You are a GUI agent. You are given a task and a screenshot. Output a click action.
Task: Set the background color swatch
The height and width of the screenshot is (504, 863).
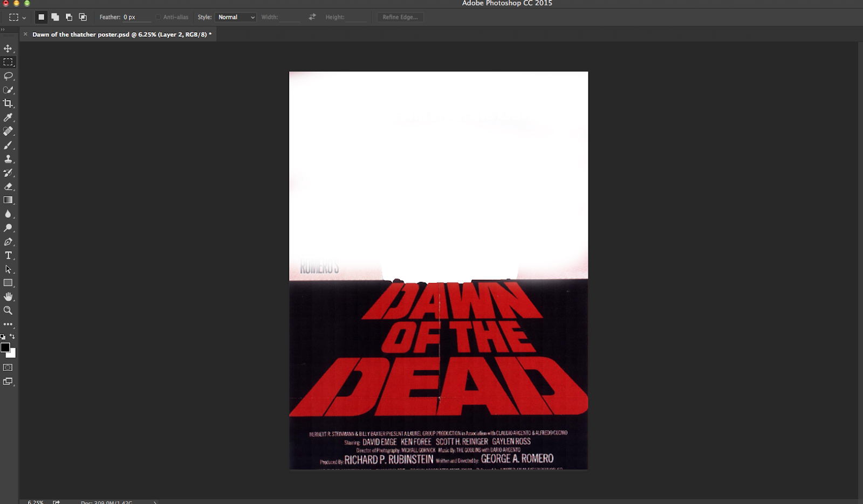coord(12,354)
